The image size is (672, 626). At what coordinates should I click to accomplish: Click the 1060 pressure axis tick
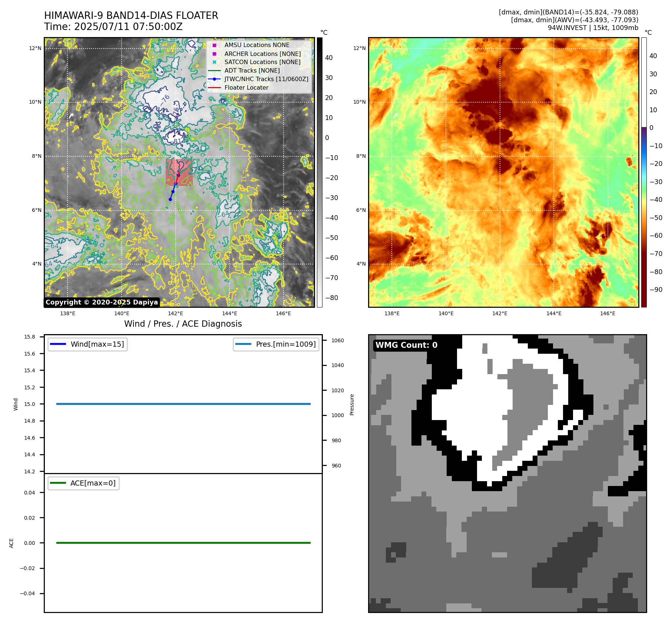(x=338, y=340)
